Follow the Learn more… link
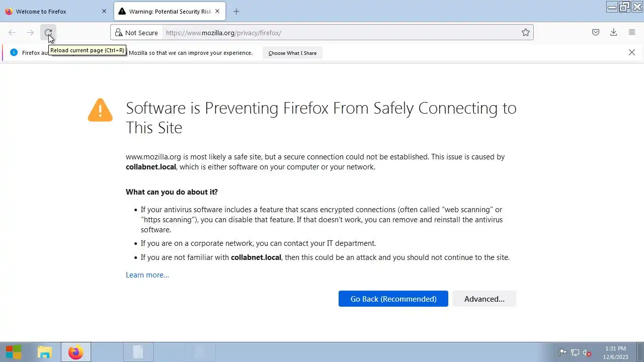This screenshot has height=362, width=644. click(x=147, y=275)
